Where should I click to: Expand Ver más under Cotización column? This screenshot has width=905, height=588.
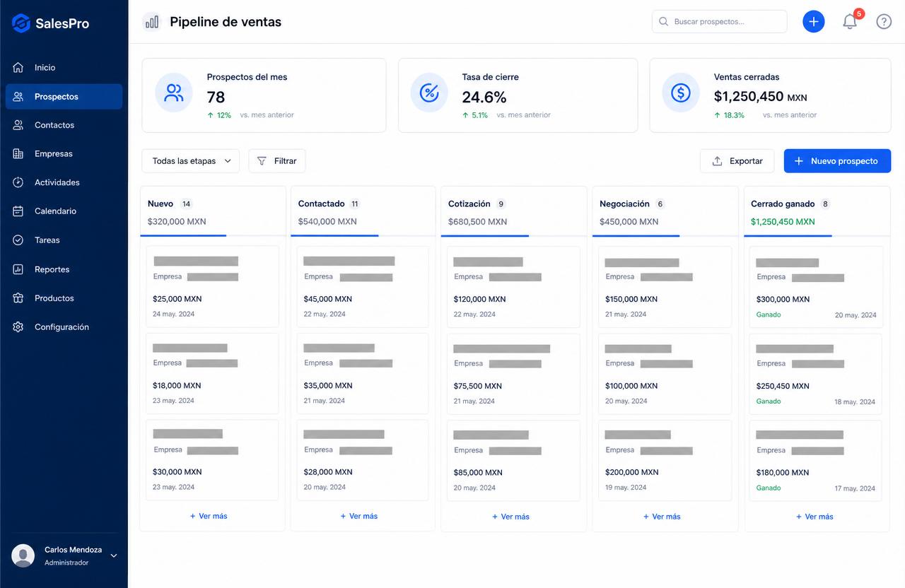510,517
